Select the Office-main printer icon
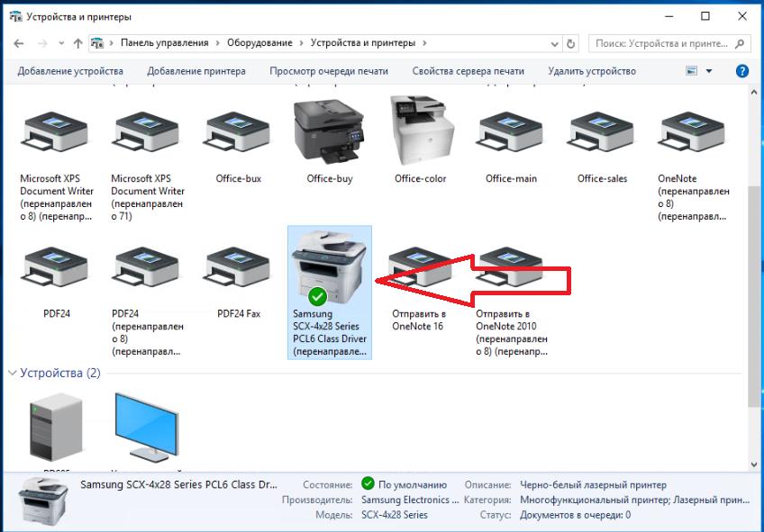Viewport: 764px width, 532px height. (x=511, y=131)
